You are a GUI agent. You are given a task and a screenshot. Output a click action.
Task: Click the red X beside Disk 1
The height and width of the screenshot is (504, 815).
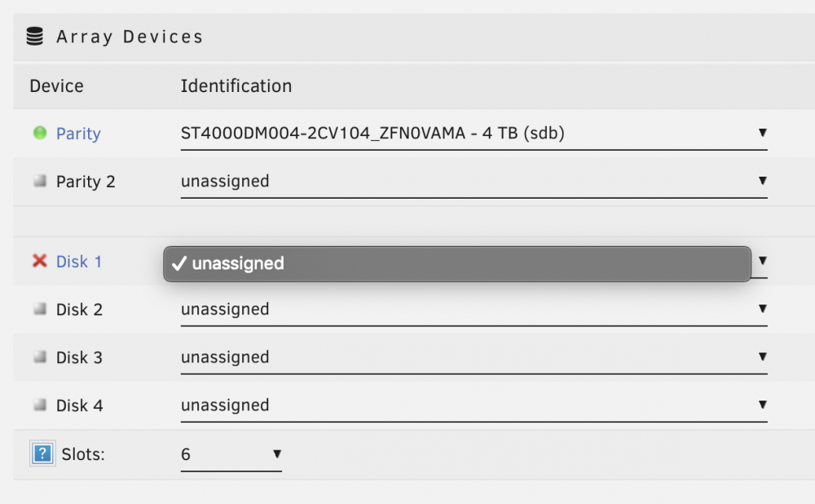coord(39,261)
